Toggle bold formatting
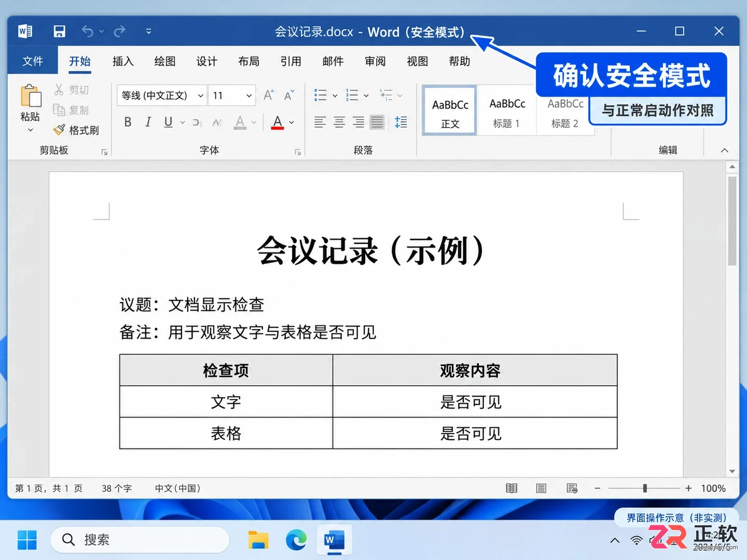The width and height of the screenshot is (747, 560). (128, 122)
